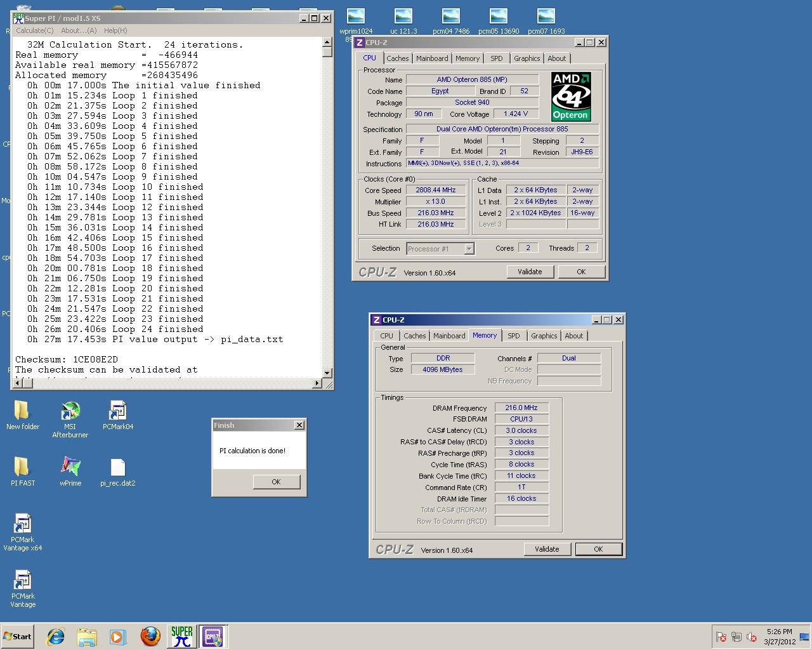812x650 pixels.
Task: Click the memory Size 4096 MBytes field
Action: click(443, 369)
